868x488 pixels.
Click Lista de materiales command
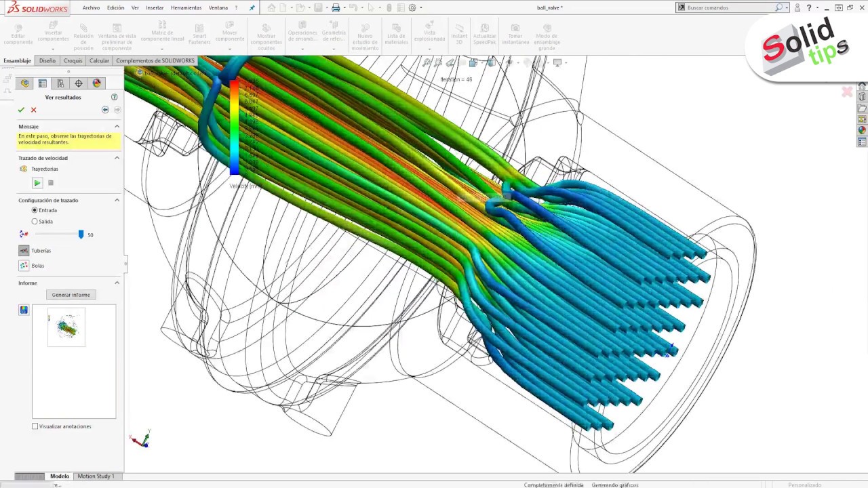pos(397,35)
